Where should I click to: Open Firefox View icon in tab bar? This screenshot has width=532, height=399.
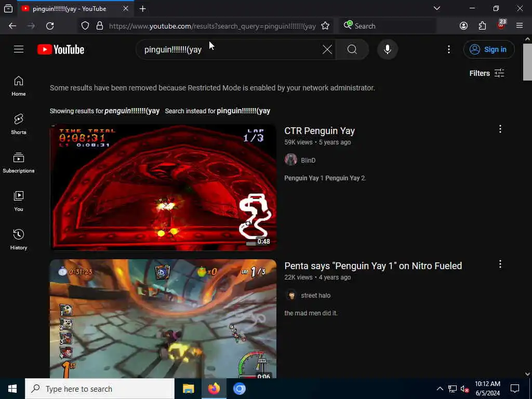pos(8,8)
